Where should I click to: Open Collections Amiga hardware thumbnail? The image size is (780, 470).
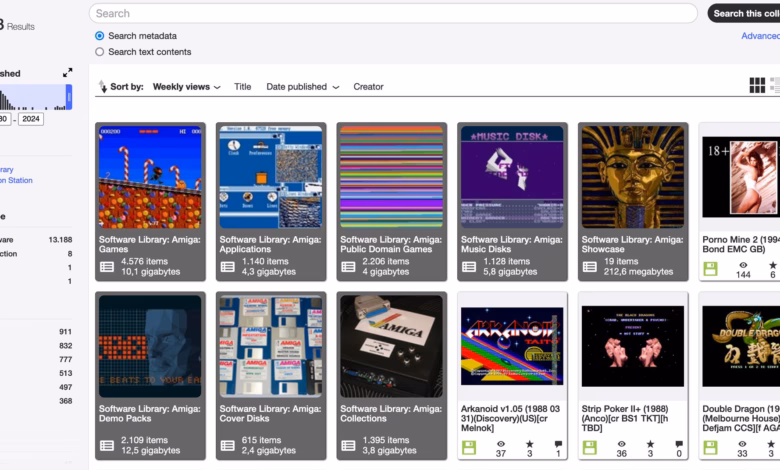point(391,346)
